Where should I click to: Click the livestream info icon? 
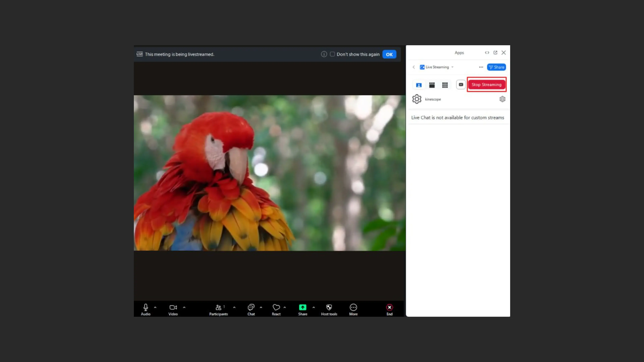(x=324, y=54)
